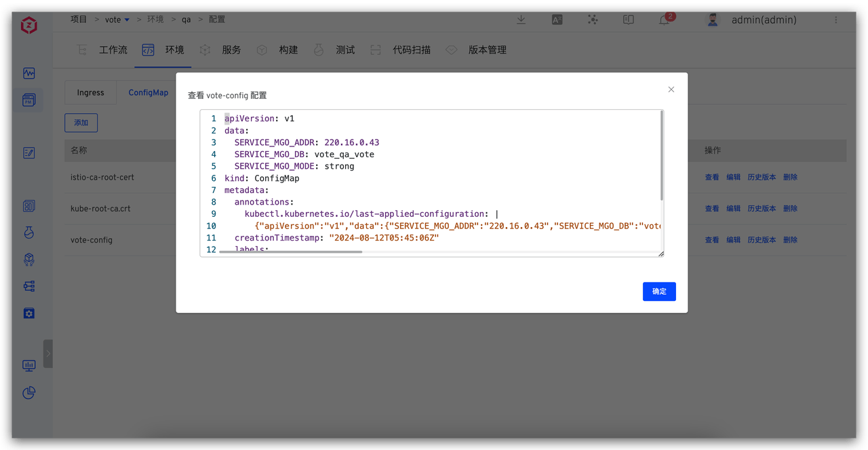Click the 添加 button to add config
Viewport: 868px width, 450px height.
pos(81,123)
